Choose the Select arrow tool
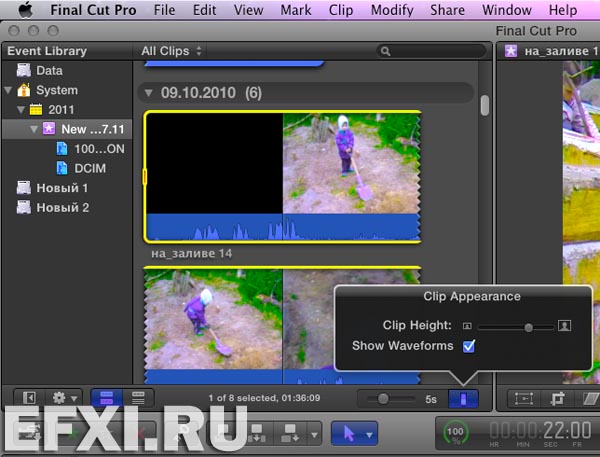This screenshot has width=600, height=457. click(x=349, y=434)
